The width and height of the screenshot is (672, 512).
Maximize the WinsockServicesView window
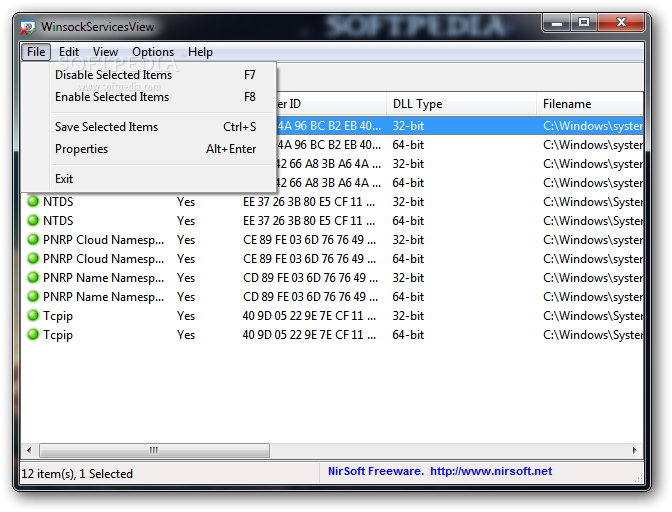coord(584,22)
